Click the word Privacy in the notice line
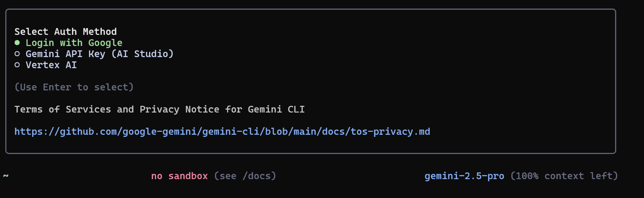 pyautogui.click(x=159, y=109)
